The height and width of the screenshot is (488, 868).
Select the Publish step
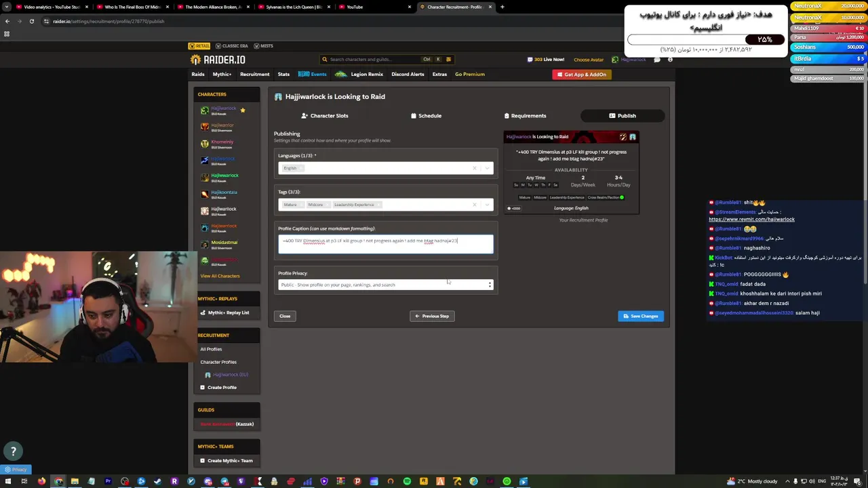click(622, 116)
